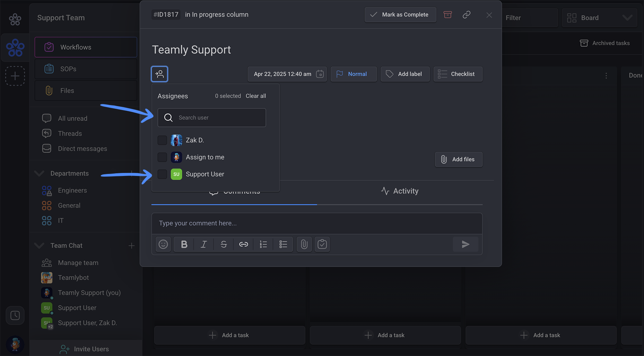This screenshot has height=356, width=644.
Task: Check the Assign to me checkbox
Action: pos(162,157)
